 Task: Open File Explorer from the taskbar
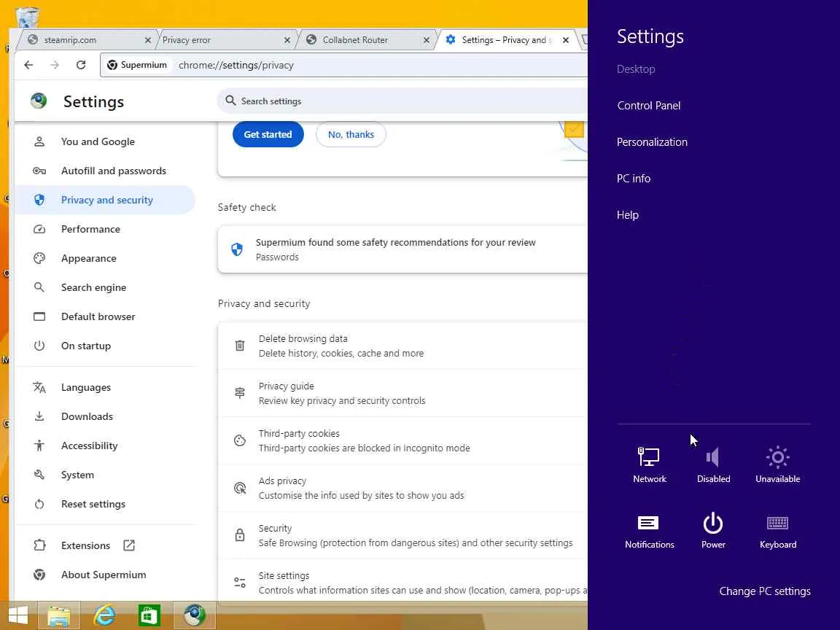pos(59,615)
